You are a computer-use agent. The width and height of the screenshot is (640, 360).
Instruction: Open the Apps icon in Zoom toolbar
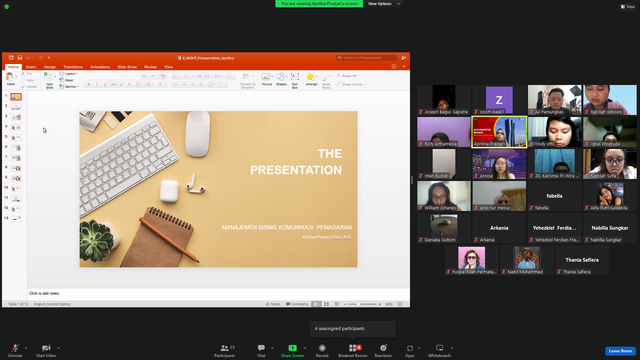click(x=410, y=348)
